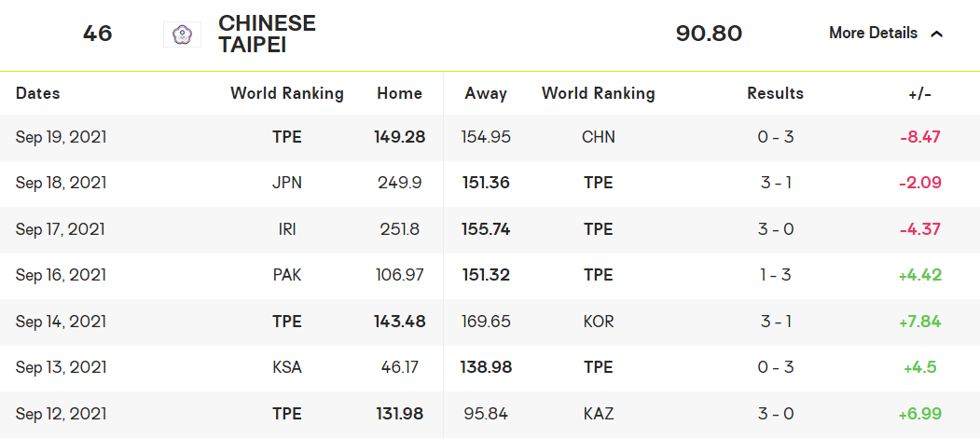This screenshot has height=439, width=980.
Task: Click JPN team in Sep 18 row
Action: pyautogui.click(x=287, y=183)
